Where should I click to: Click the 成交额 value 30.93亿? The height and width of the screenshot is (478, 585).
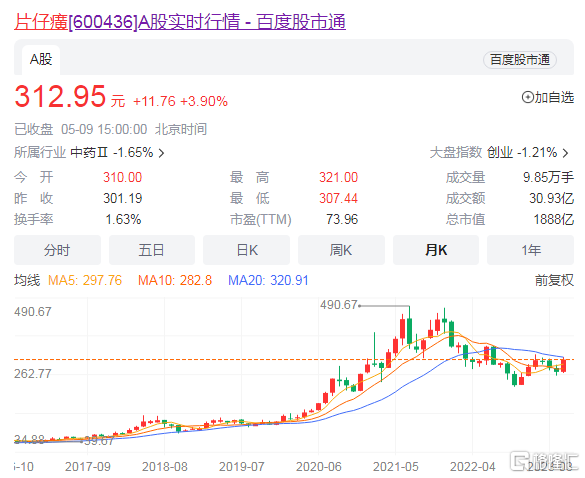click(x=551, y=198)
